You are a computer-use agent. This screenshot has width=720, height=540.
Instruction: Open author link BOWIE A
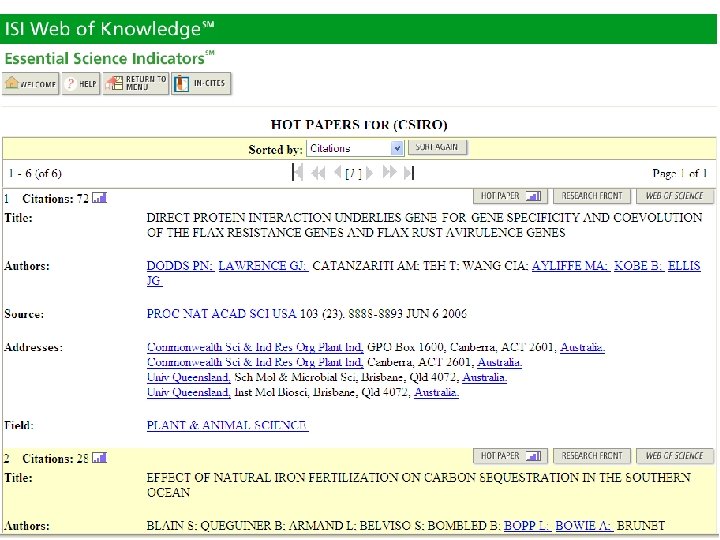tap(584, 526)
